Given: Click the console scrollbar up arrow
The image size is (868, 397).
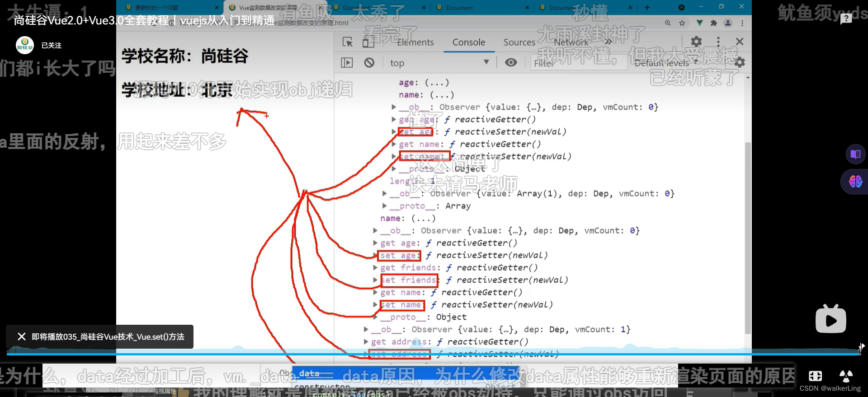Looking at the screenshot, I should (748, 78).
